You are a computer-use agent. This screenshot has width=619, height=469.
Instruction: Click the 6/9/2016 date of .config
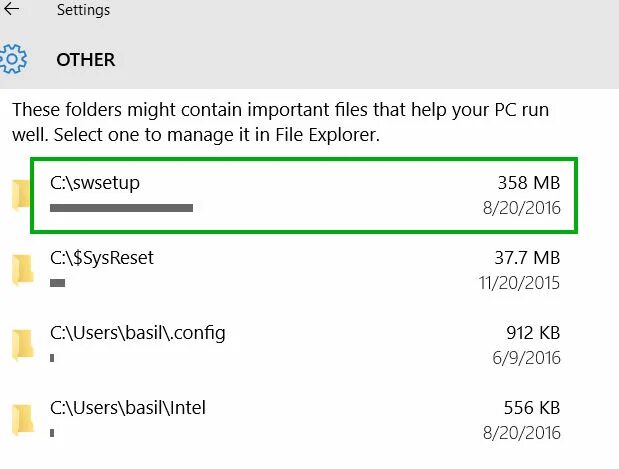coord(529,358)
